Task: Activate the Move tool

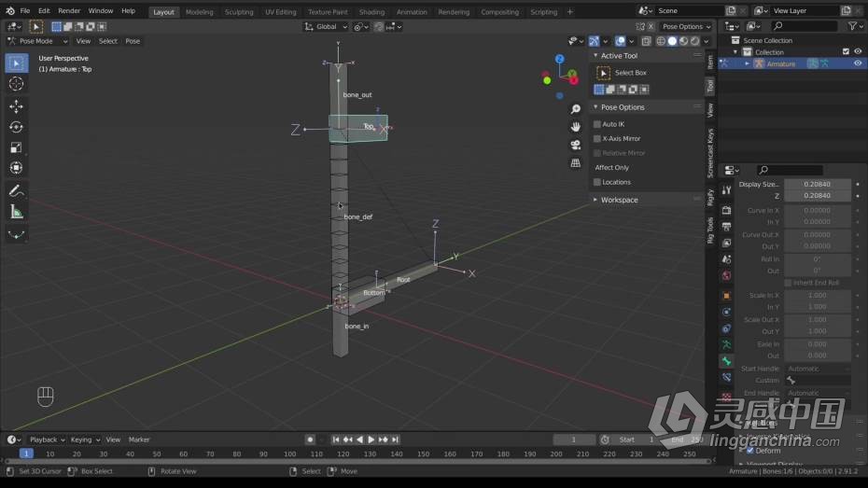Action: (16, 105)
